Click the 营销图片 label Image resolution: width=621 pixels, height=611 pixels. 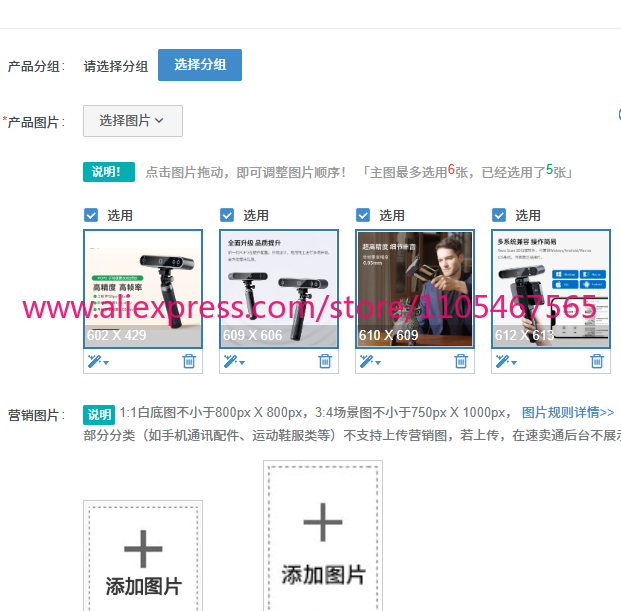(36, 415)
